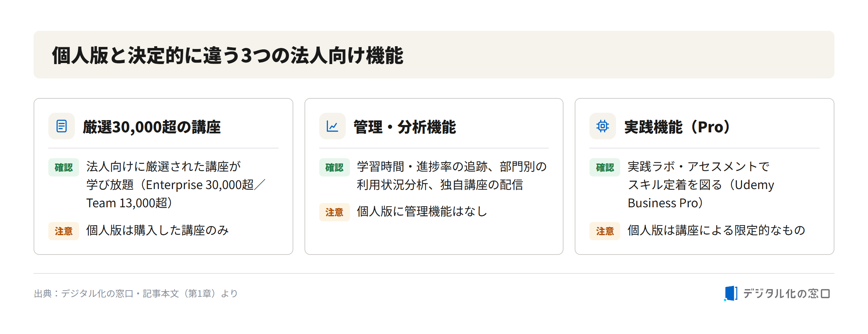The image size is (868, 334).
Task: Click the document icon beside 厳選30,000超の講座
Action: pyautogui.click(x=62, y=126)
